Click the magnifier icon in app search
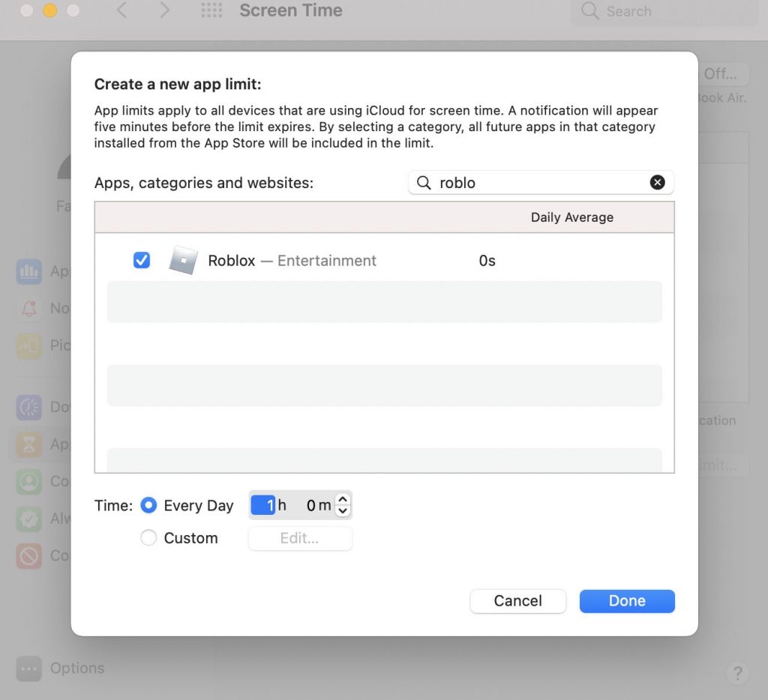This screenshot has height=700, width=768. click(424, 183)
